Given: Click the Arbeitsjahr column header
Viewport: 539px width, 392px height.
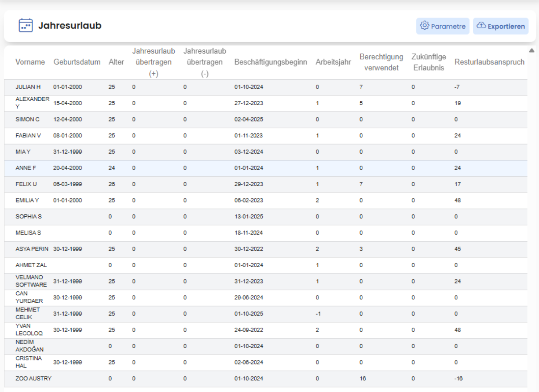Looking at the screenshot, I should [333, 62].
